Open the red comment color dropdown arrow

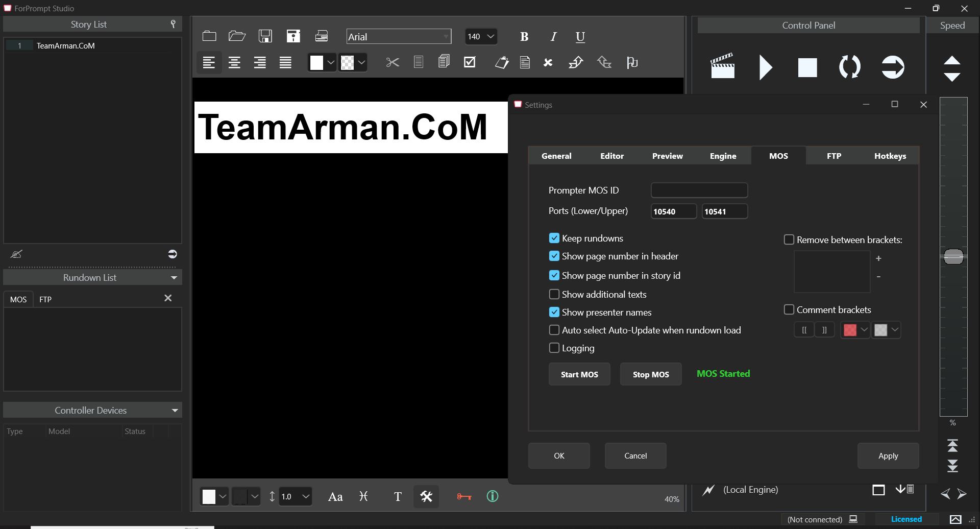point(864,330)
